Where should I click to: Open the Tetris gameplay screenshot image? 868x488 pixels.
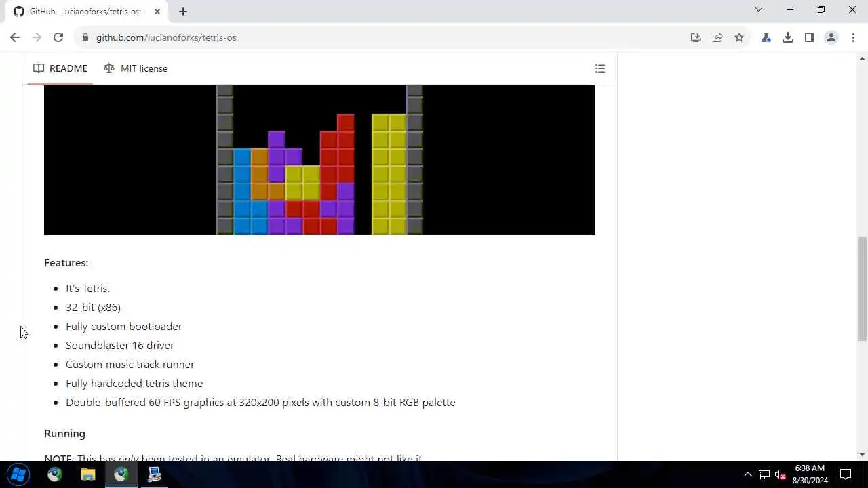pos(319,160)
